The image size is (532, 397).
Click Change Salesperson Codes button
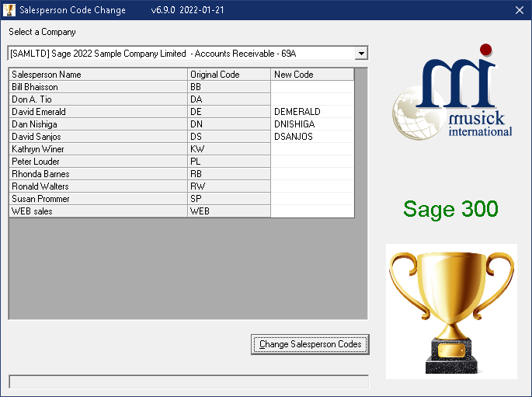pyautogui.click(x=310, y=344)
